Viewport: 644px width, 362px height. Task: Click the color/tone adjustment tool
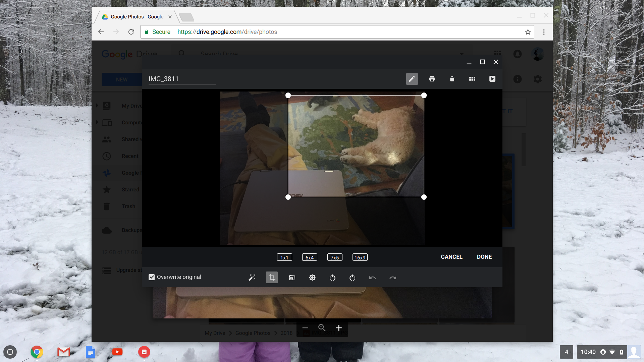(312, 277)
